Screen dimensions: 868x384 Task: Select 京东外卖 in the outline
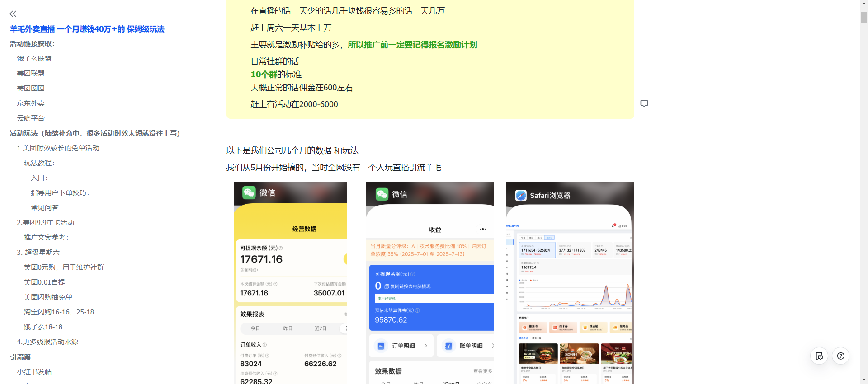(x=31, y=103)
